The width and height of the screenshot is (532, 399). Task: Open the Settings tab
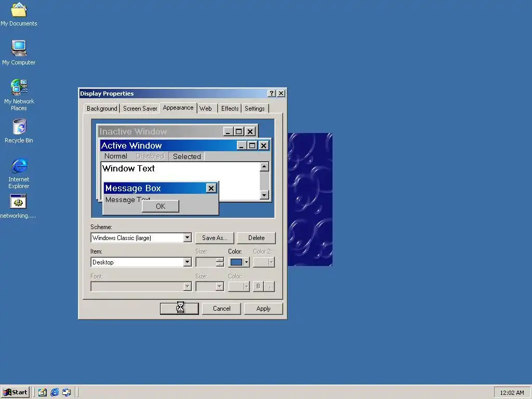255,108
